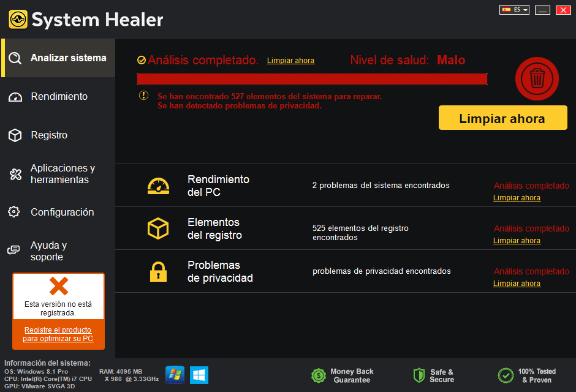This screenshot has width=576, height=392.
Task: Click the 'RAM: 4095 MB' entry
Action: pyautogui.click(x=121, y=371)
